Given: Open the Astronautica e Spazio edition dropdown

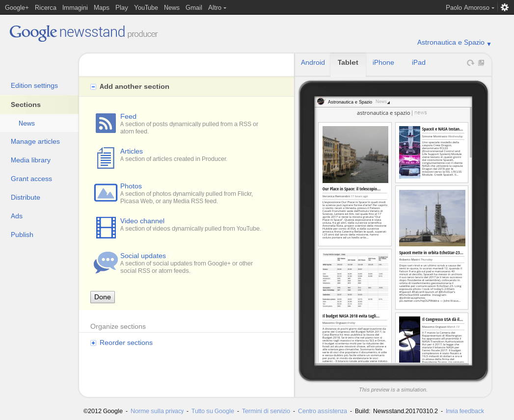Looking at the screenshot, I should pos(454,43).
